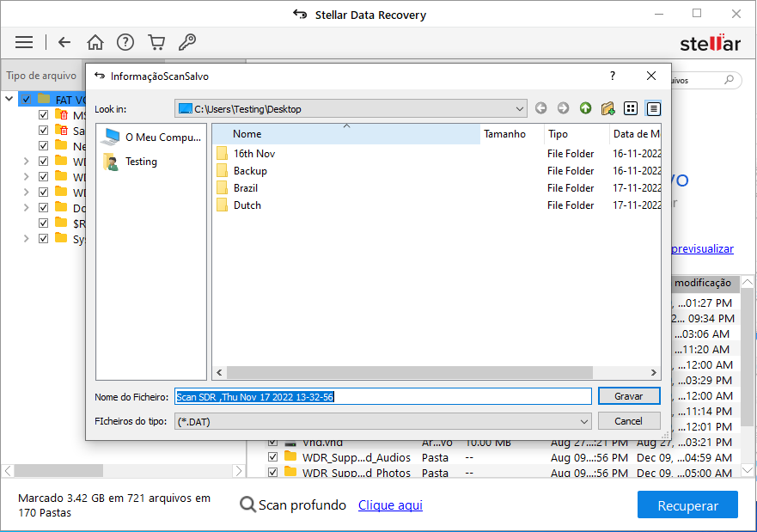Switch dialog to detail view icon

tap(653, 108)
